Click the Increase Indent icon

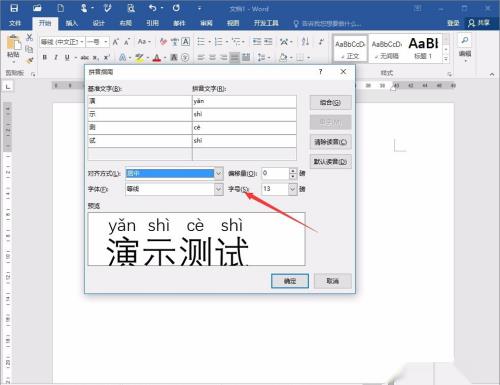click(268, 42)
